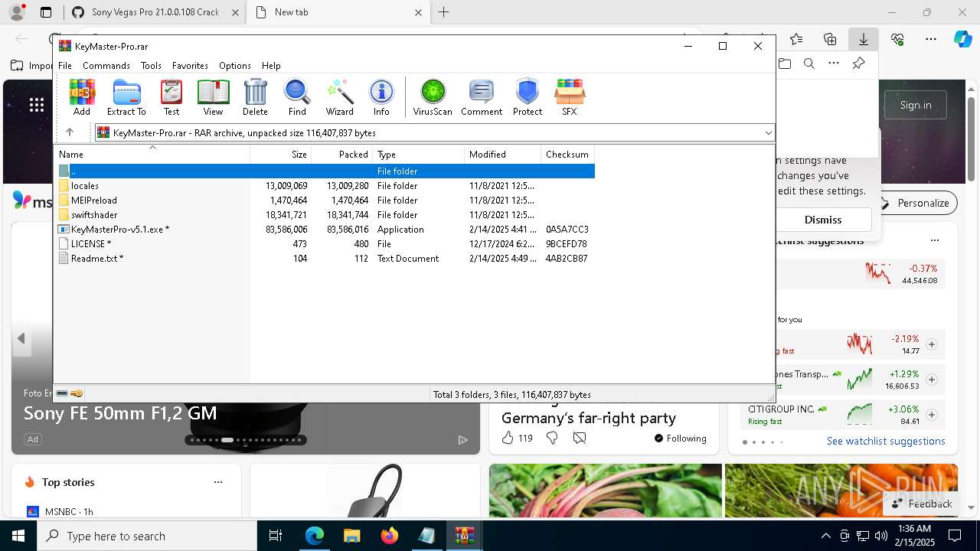This screenshot has height=551, width=980.
Task: Open the File menu
Action: tap(65, 66)
